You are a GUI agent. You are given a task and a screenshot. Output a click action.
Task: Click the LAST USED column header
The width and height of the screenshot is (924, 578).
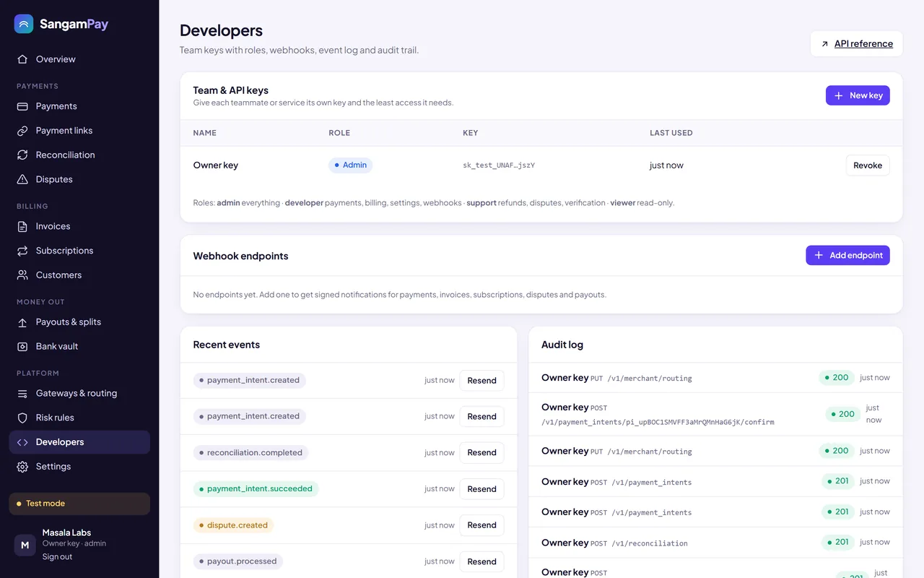671,133
